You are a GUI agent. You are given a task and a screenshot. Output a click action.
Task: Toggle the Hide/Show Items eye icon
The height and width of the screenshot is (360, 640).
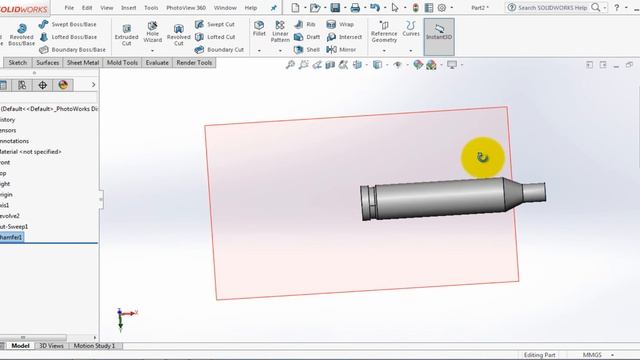click(397, 64)
